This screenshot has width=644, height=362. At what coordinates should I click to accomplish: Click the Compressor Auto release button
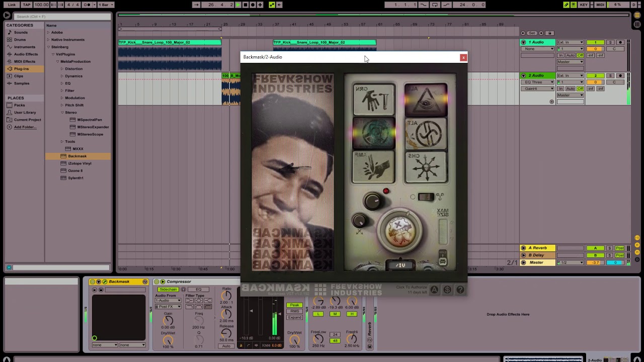tap(226, 346)
